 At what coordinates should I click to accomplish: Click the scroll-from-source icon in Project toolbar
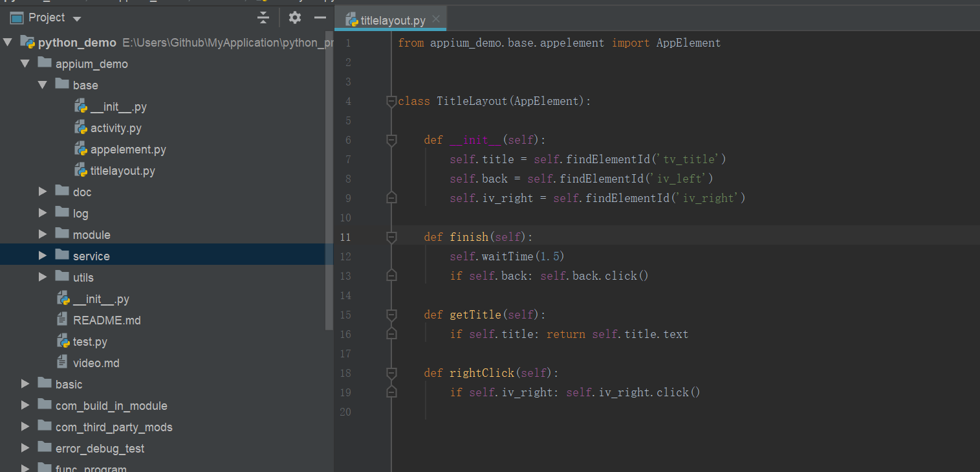262,17
